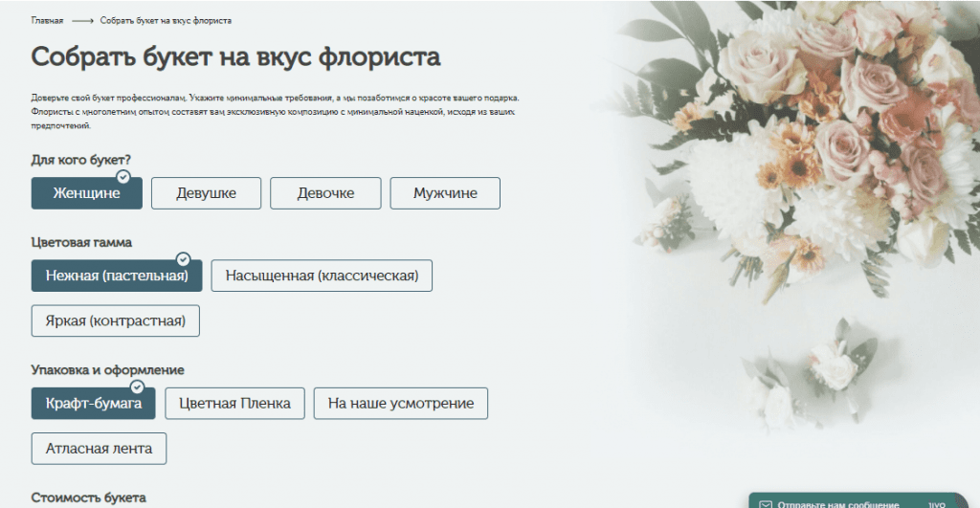The height and width of the screenshot is (508, 980).
Task: Select Цветная Пленка packaging
Action: tap(234, 404)
